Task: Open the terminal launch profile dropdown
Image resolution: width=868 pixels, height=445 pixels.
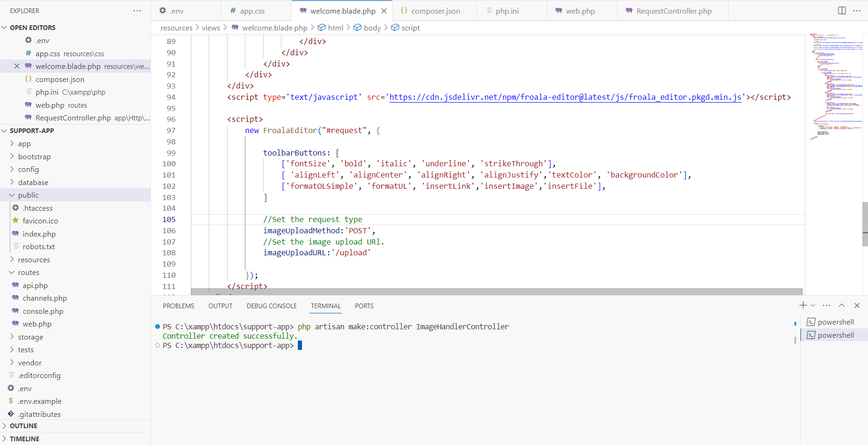Action: 813,305
